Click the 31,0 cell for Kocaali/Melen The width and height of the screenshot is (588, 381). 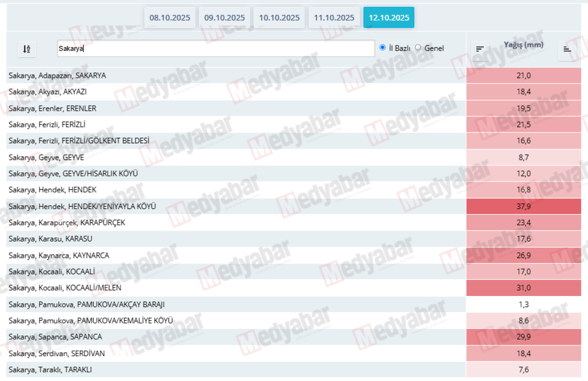523,288
